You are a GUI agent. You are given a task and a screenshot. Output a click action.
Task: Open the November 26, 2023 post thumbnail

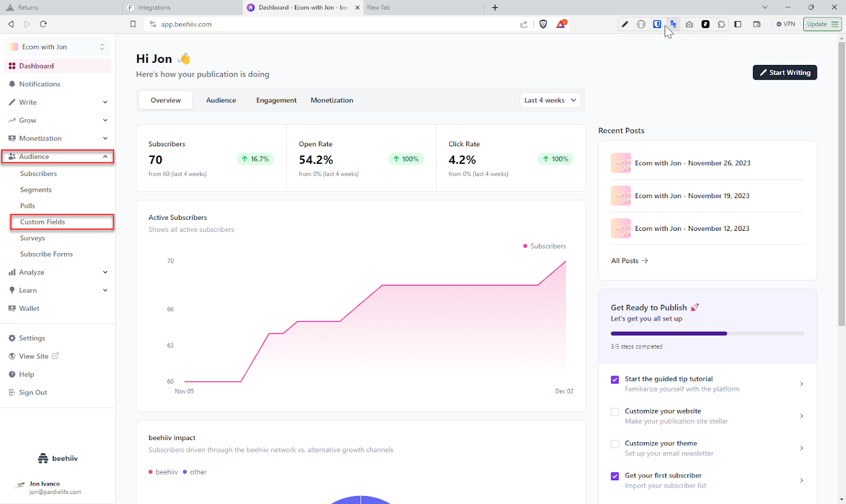coord(621,163)
